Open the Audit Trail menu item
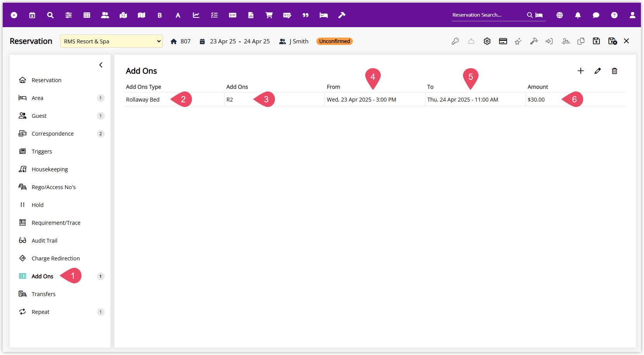 tap(61, 241)
